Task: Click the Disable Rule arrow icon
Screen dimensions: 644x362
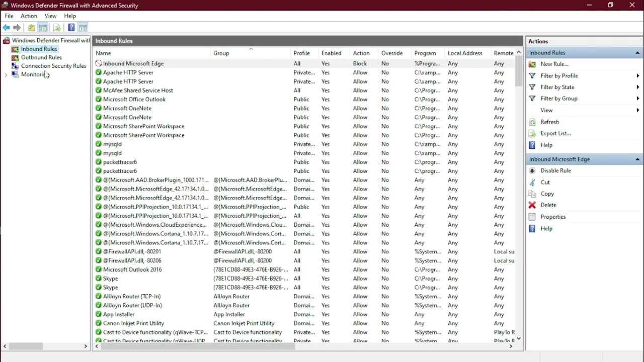Action: pyautogui.click(x=532, y=170)
